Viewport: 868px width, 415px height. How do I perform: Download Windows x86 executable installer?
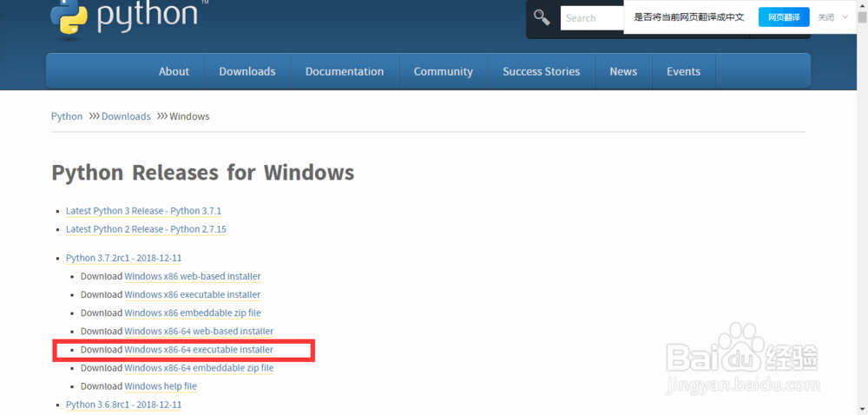point(192,294)
